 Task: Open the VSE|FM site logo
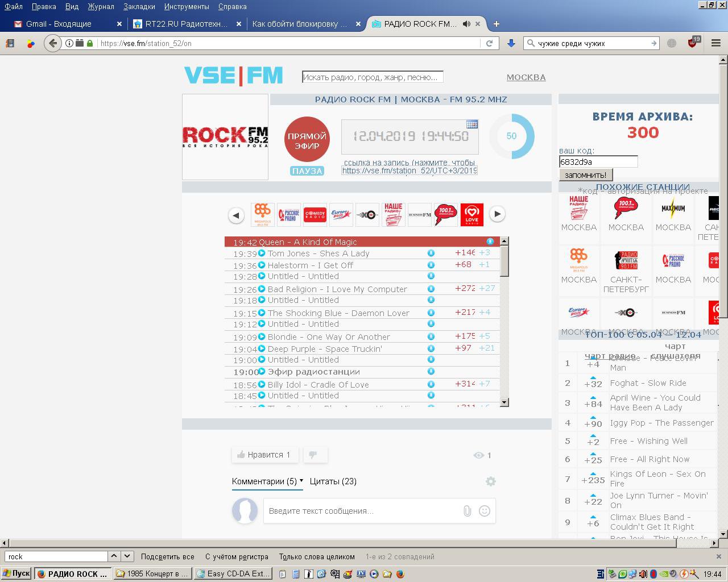(x=233, y=75)
